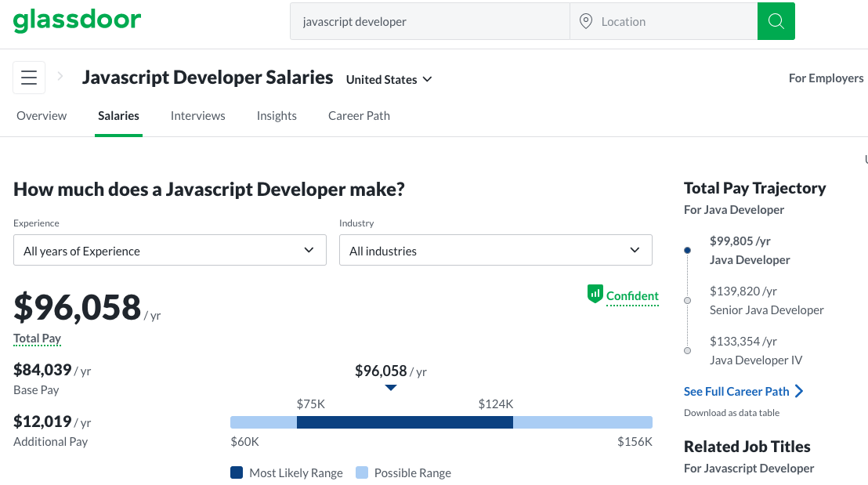This screenshot has height=485, width=868.
Task: Click the $12,019 Additional Pay value
Action: pos(42,422)
